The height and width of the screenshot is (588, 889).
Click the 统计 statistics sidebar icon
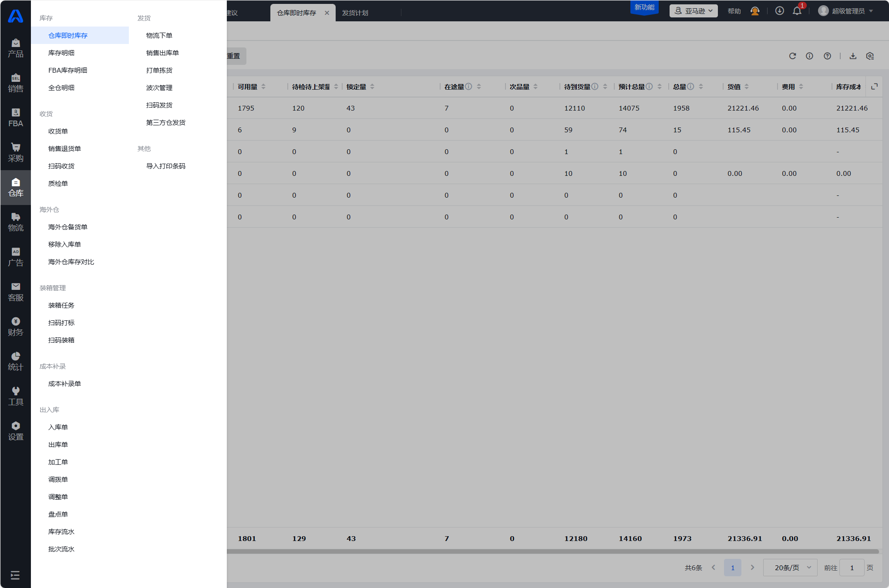click(x=16, y=361)
